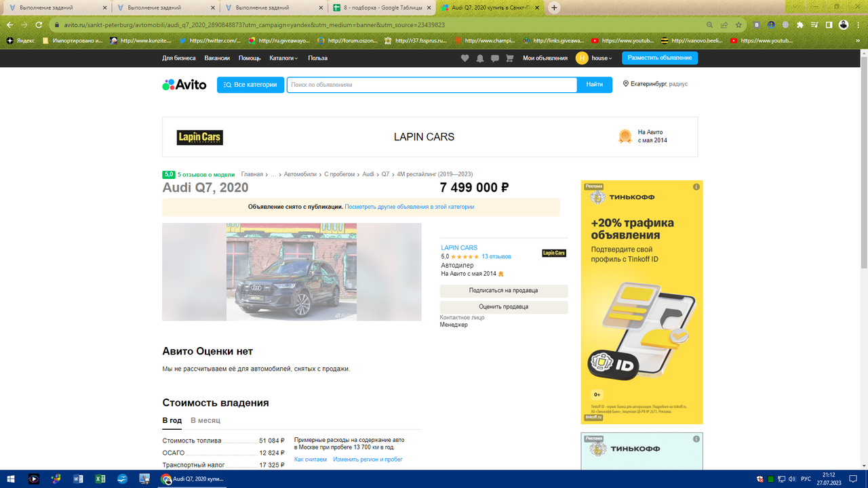Screen dimensions: 868x488
Task: Expand the house account dropdown
Action: tap(599, 58)
